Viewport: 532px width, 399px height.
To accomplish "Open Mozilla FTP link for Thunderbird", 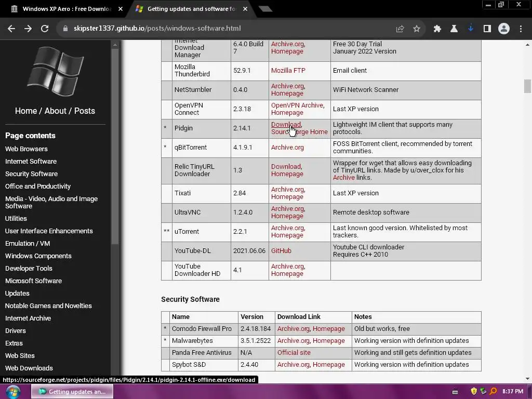I will (288, 71).
